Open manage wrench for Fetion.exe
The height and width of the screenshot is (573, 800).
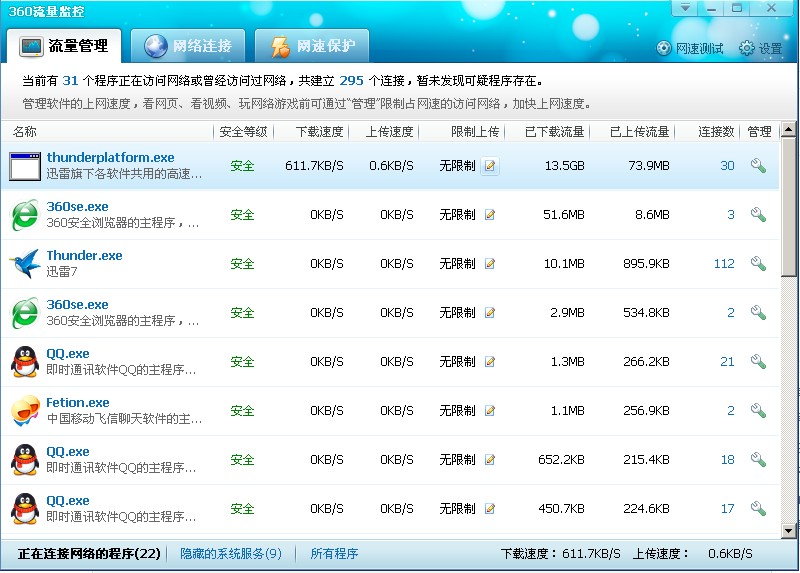pyautogui.click(x=758, y=410)
